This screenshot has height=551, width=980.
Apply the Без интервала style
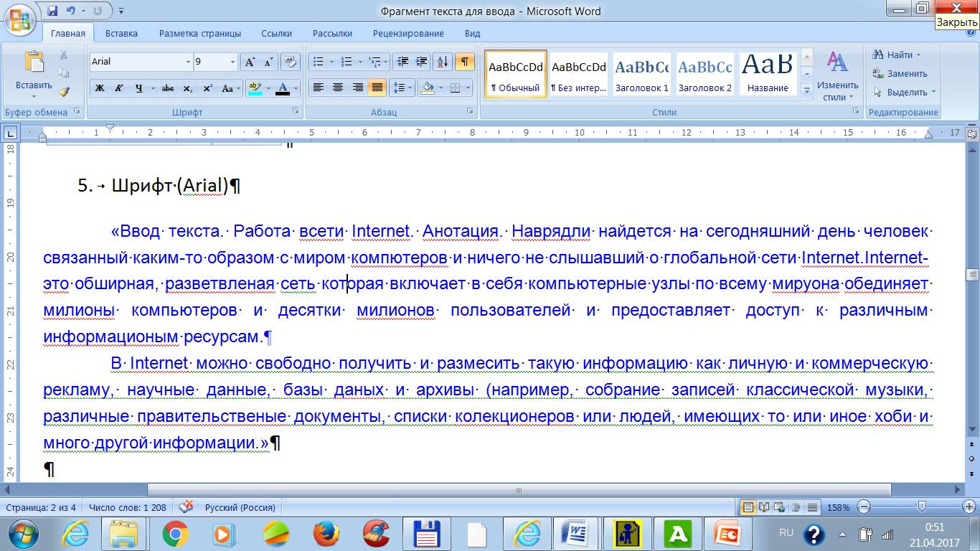[x=578, y=75]
